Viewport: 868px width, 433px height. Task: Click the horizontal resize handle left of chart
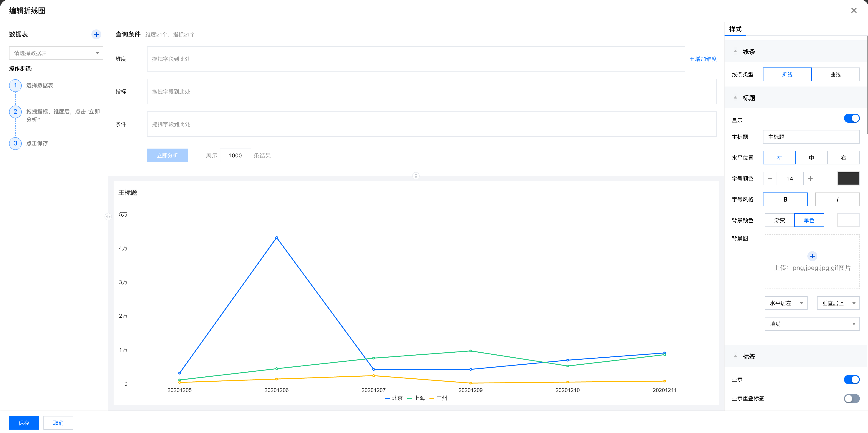[x=108, y=217]
